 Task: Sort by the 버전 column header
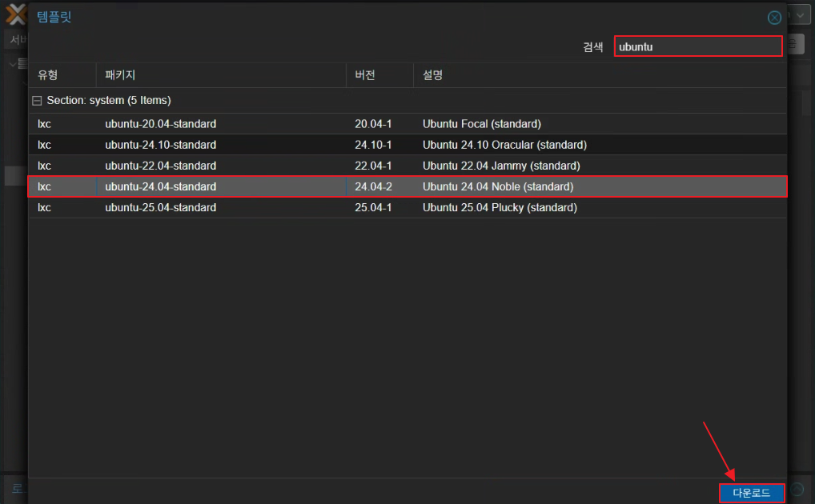379,75
